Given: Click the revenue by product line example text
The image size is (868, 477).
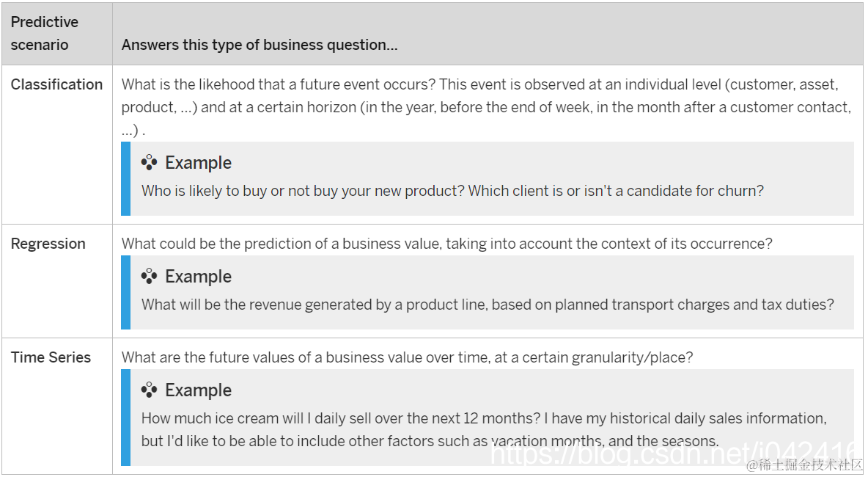Looking at the screenshot, I should point(488,304).
